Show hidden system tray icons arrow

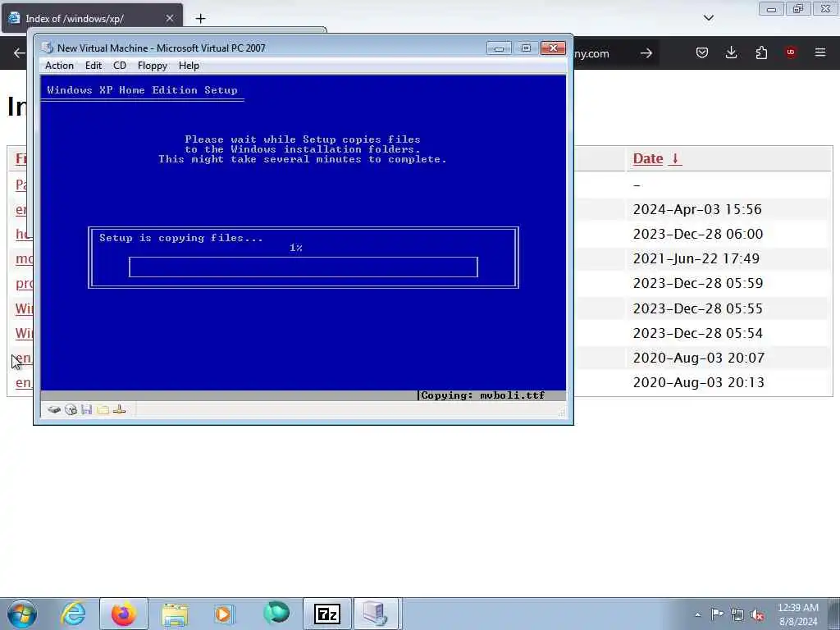pyautogui.click(x=697, y=614)
